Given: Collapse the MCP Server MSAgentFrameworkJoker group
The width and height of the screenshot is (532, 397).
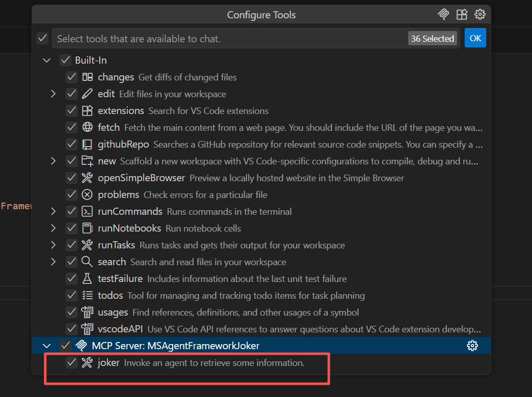Looking at the screenshot, I should coord(47,346).
